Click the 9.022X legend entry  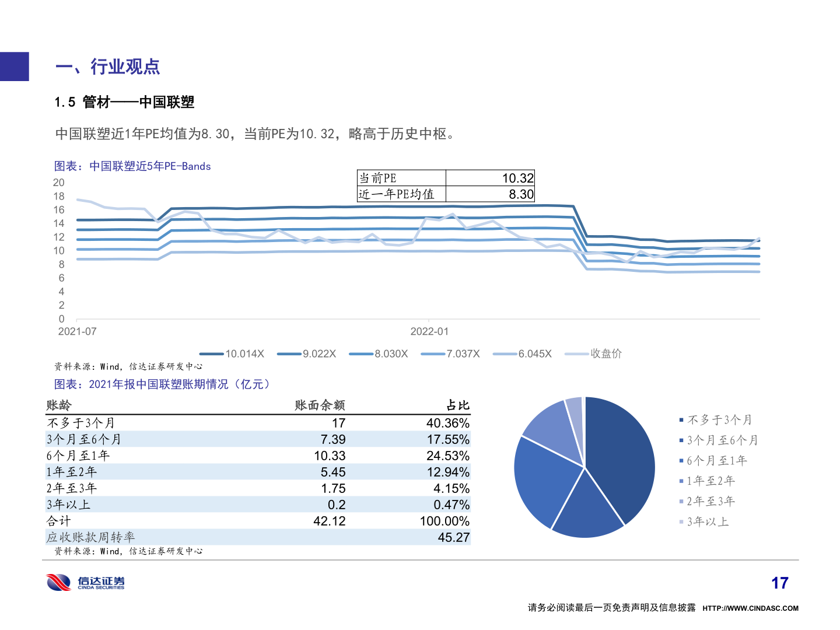click(x=306, y=353)
